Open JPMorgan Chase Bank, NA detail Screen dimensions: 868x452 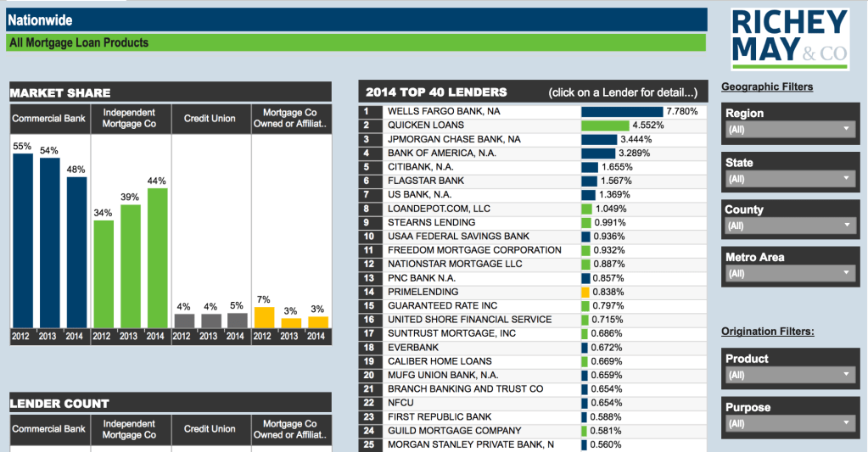(454, 139)
